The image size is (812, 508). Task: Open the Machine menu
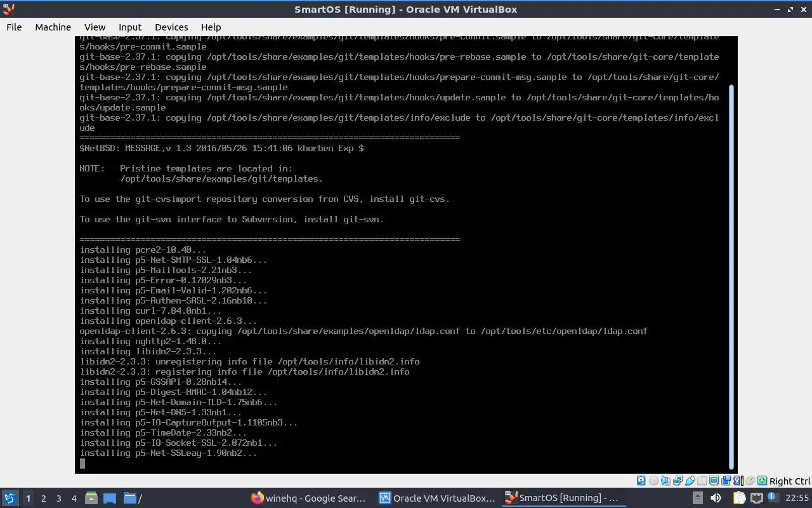53,27
